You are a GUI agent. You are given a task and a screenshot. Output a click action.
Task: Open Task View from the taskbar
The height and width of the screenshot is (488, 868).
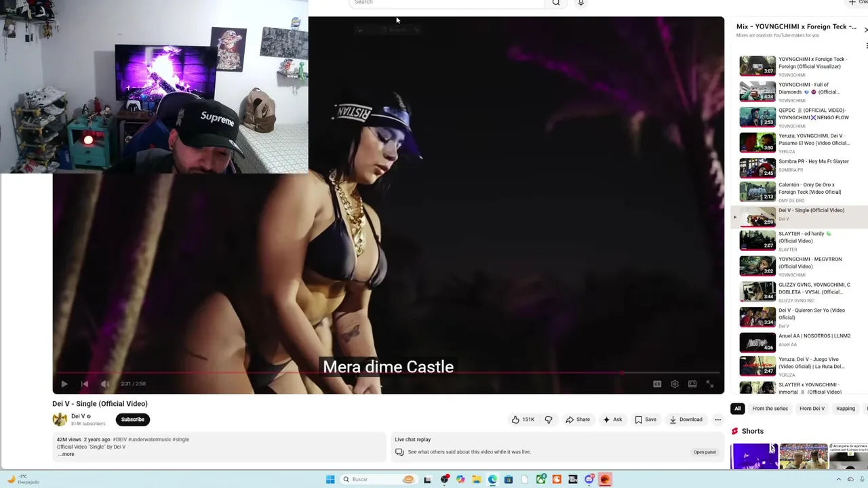coord(427,480)
